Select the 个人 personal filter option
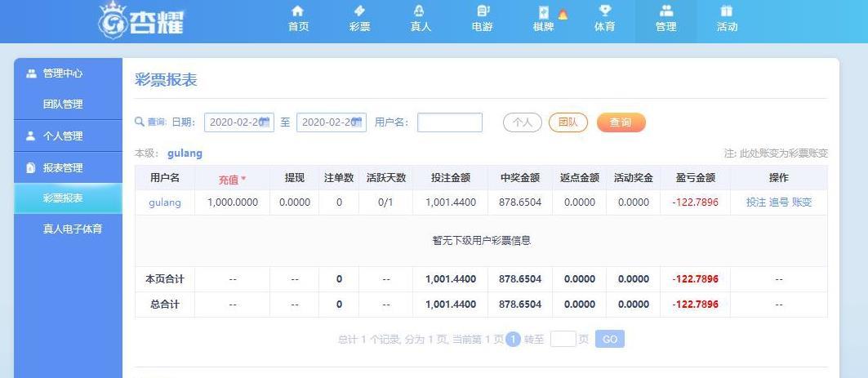Viewport: 868px width, 378px height. click(522, 122)
